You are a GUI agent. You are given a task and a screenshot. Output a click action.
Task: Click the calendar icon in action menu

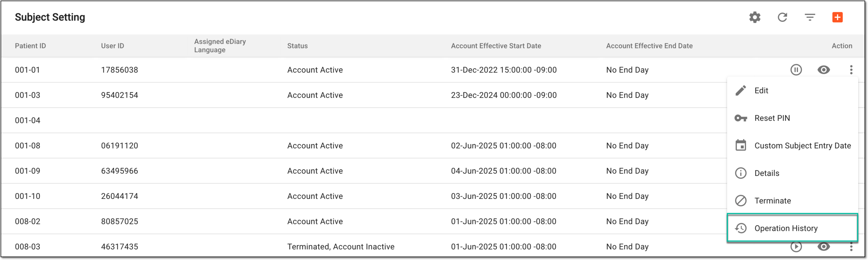[x=741, y=145]
